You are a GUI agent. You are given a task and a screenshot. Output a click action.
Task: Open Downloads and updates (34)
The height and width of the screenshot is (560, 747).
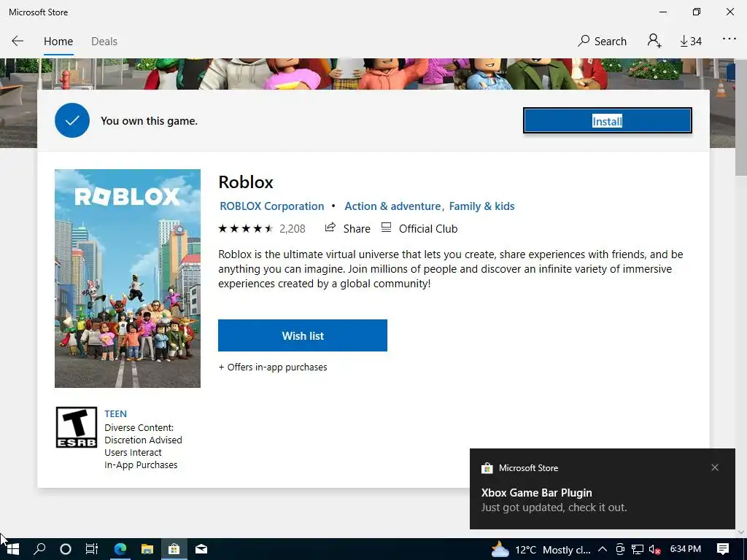pyautogui.click(x=691, y=42)
